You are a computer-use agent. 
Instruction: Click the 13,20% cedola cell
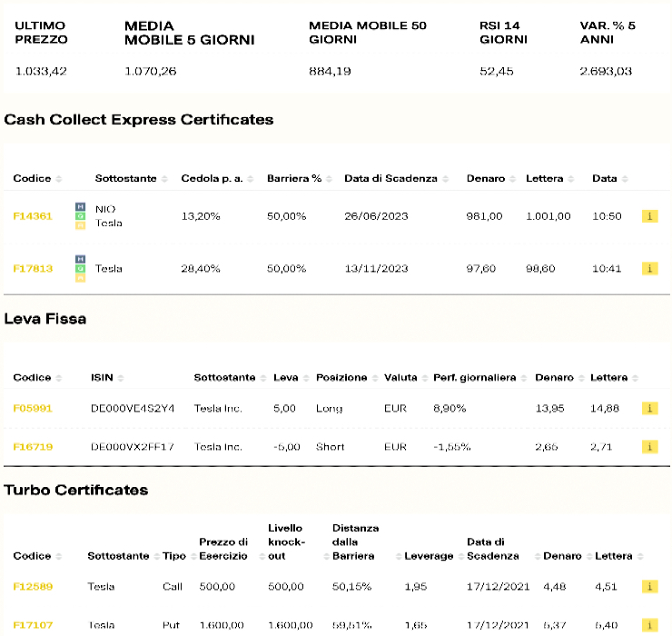pyautogui.click(x=201, y=216)
